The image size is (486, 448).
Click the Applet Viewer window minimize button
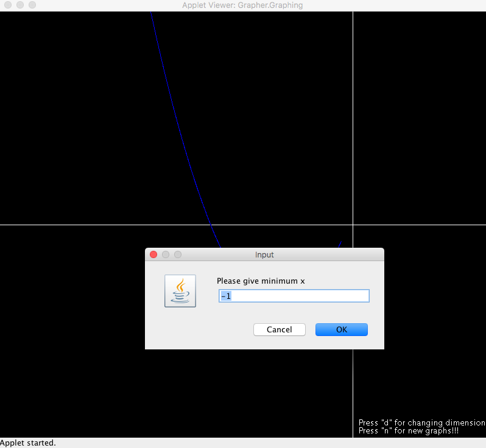pos(20,5)
